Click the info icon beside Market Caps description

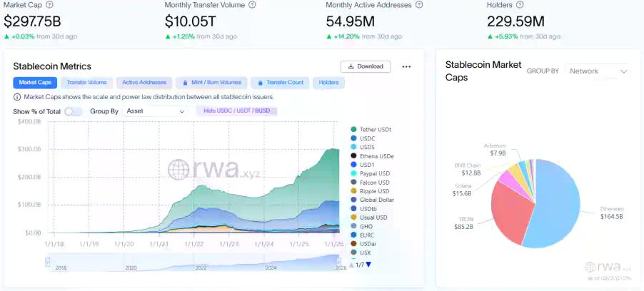click(17, 97)
